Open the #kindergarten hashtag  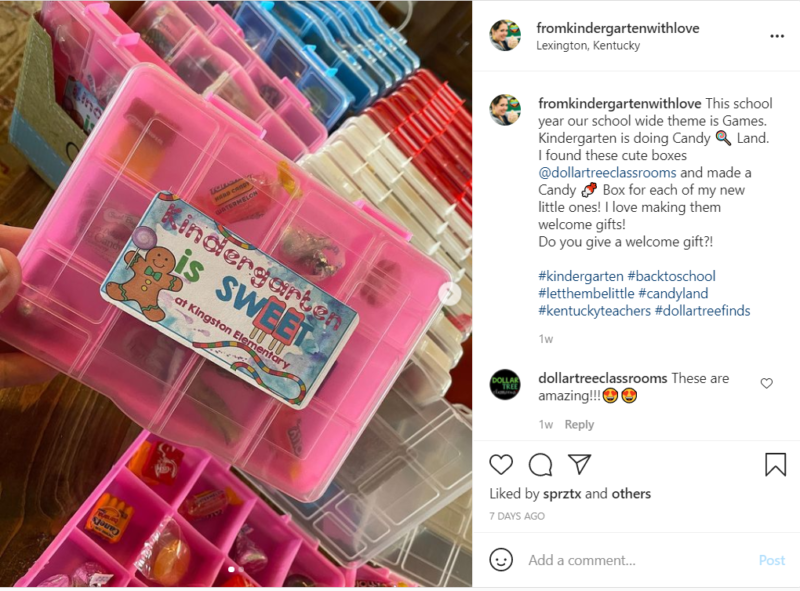[x=581, y=277]
